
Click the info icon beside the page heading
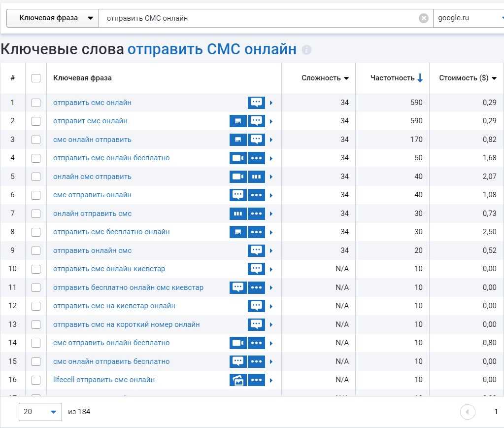pyautogui.click(x=307, y=50)
